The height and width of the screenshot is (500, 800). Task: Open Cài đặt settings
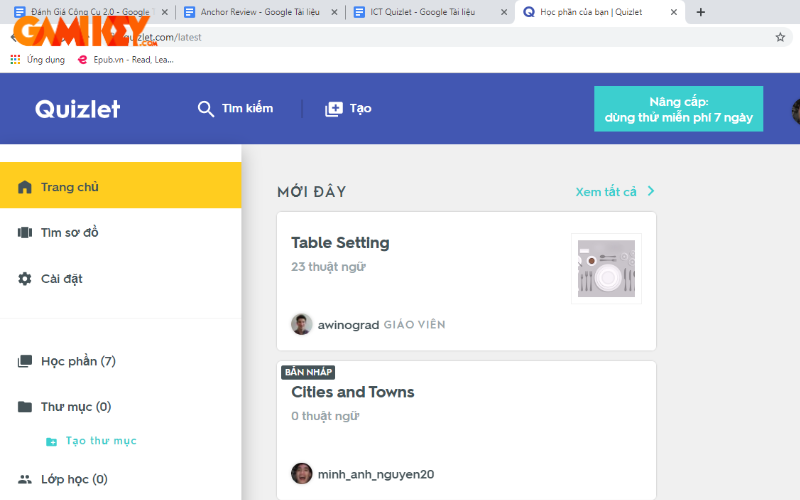point(61,279)
